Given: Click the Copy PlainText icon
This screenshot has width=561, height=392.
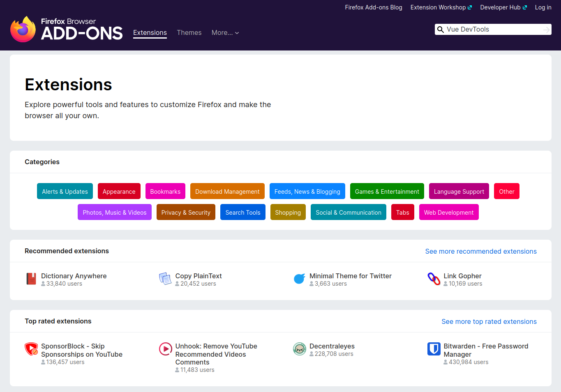Looking at the screenshot, I should click(165, 279).
